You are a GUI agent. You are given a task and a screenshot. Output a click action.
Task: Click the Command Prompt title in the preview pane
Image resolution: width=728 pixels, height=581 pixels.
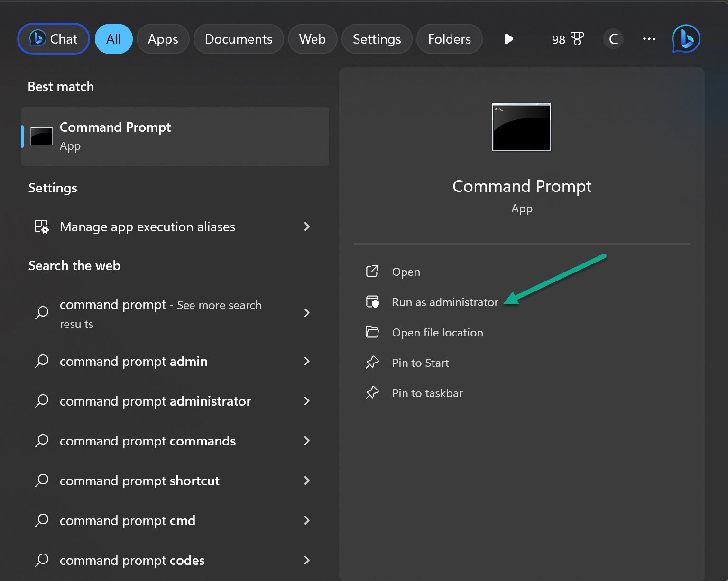(522, 186)
